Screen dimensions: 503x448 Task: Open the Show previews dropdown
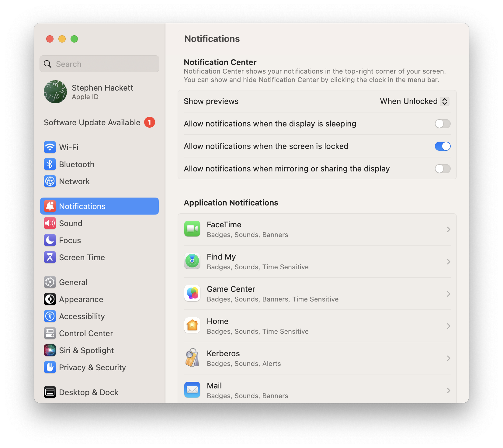[x=414, y=101]
